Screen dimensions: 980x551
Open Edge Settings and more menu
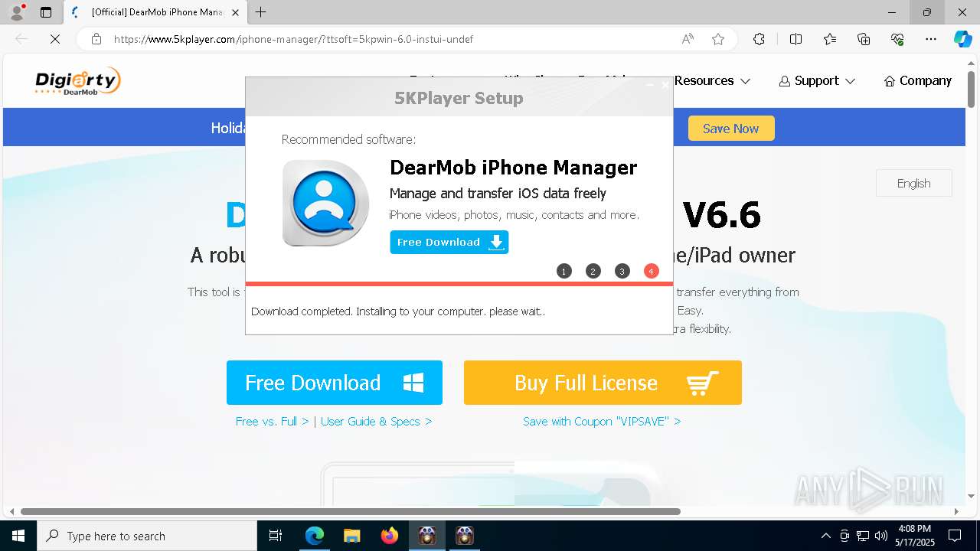931,39
